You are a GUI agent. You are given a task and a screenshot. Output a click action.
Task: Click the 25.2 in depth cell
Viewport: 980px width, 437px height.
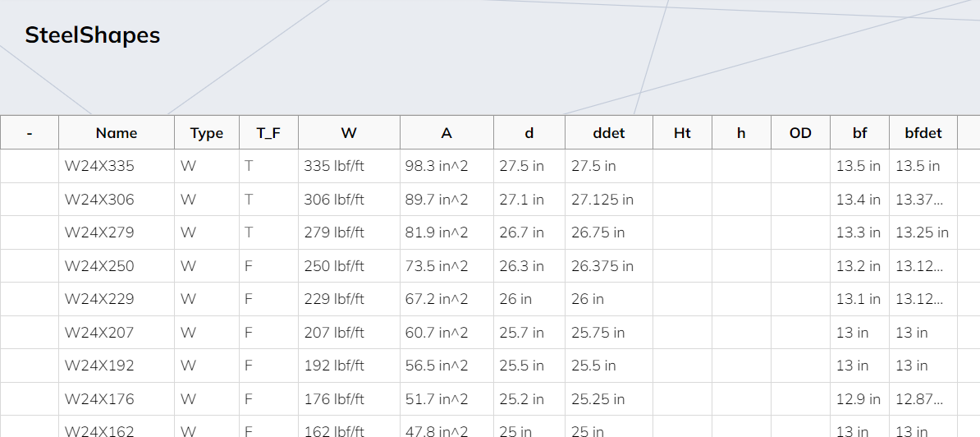tap(529, 399)
